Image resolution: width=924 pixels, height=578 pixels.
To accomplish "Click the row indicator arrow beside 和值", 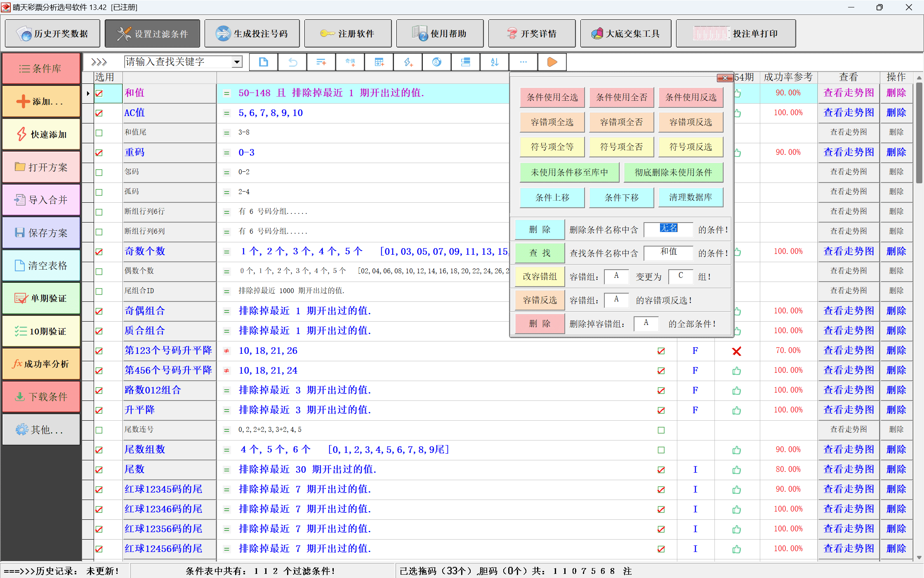I will [88, 93].
